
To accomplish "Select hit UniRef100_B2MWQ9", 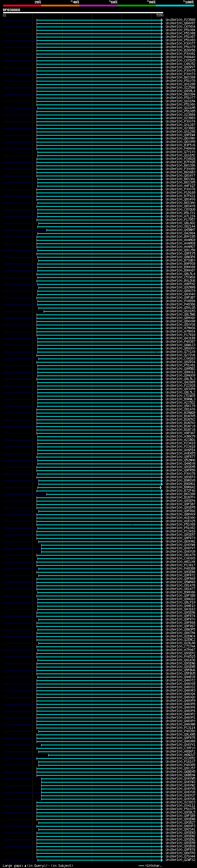I will [x=180, y=412].
